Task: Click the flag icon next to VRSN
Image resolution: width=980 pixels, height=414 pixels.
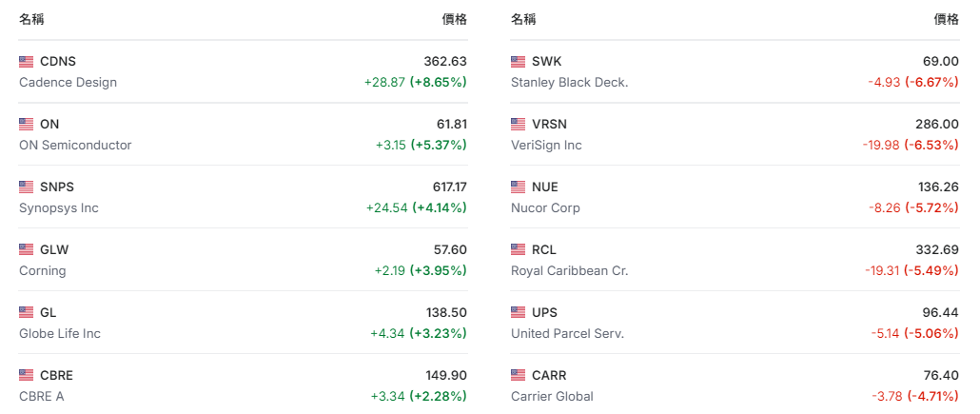Action: [518, 125]
